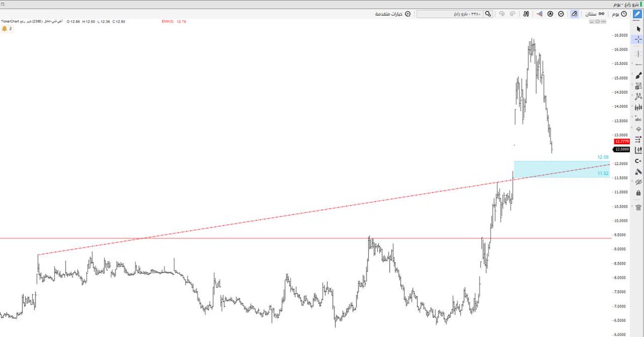Select the shapes drawing tool
Image resolution: width=644 pixels, height=337 pixels.
(x=638, y=86)
